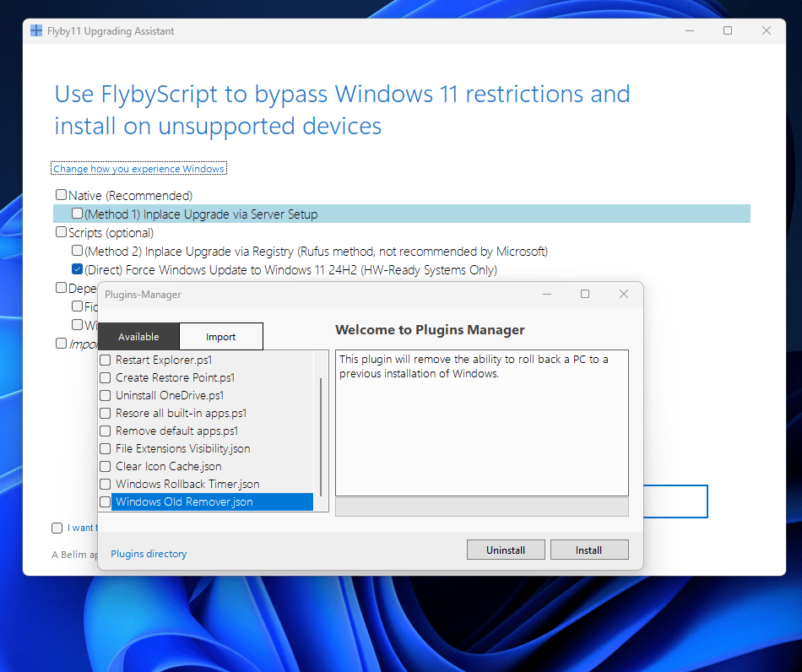Image resolution: width=802 pixels, height=672 pixels.
Task: Uncheck Direct Force Windows Update to 24H2
Action: click(77, 269)
